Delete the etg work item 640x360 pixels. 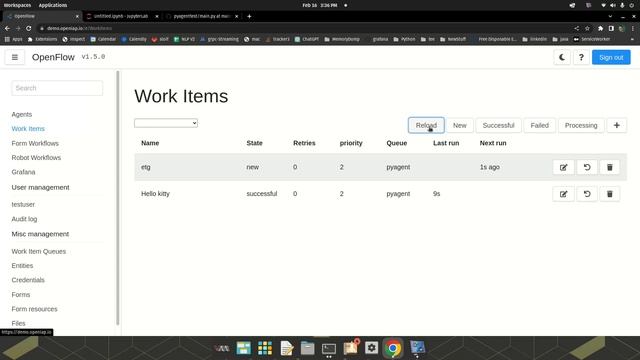(x=610, y=167)
